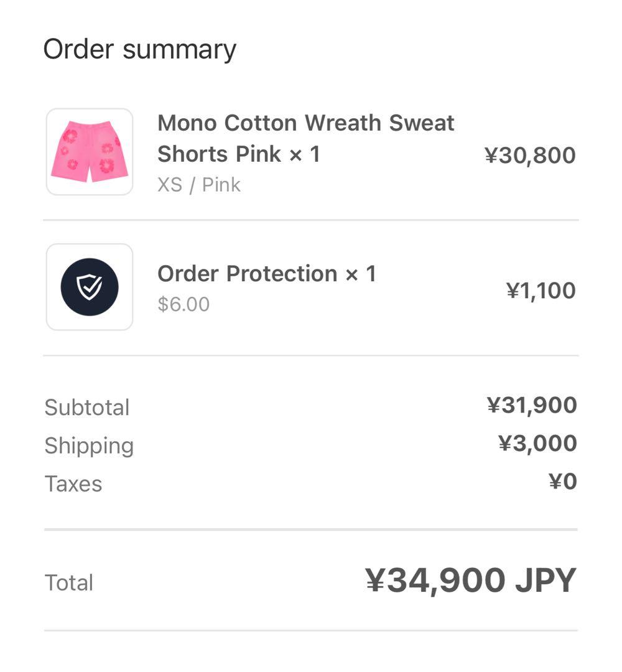The width and height of the screenshot is (622, 672).
Task: Select the Mono Cotton Wreath Sweat Shorts title
Action: point(305,138)
